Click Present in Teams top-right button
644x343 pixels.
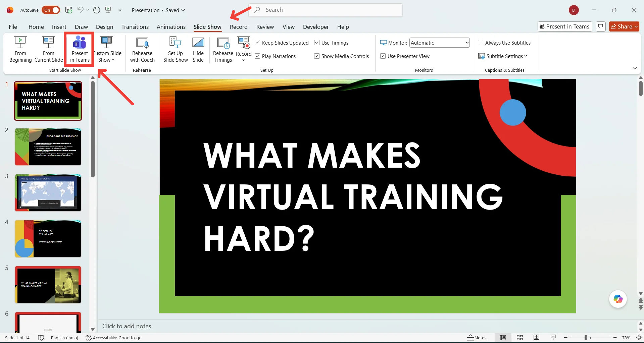[x=565, y=26]
